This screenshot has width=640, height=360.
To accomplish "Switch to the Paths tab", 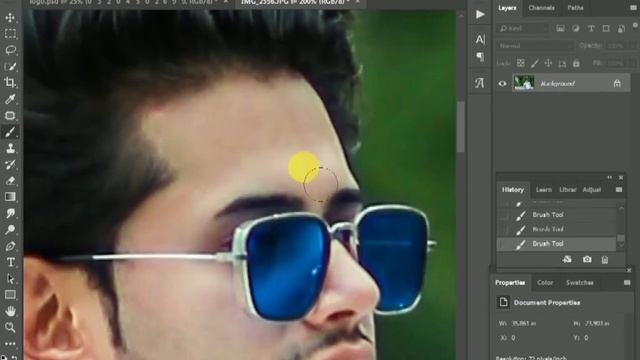I will coord(575,8).
